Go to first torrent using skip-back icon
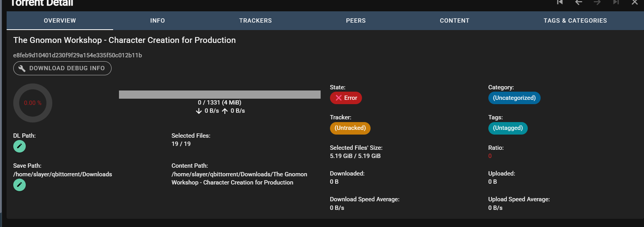 [560, 2]
